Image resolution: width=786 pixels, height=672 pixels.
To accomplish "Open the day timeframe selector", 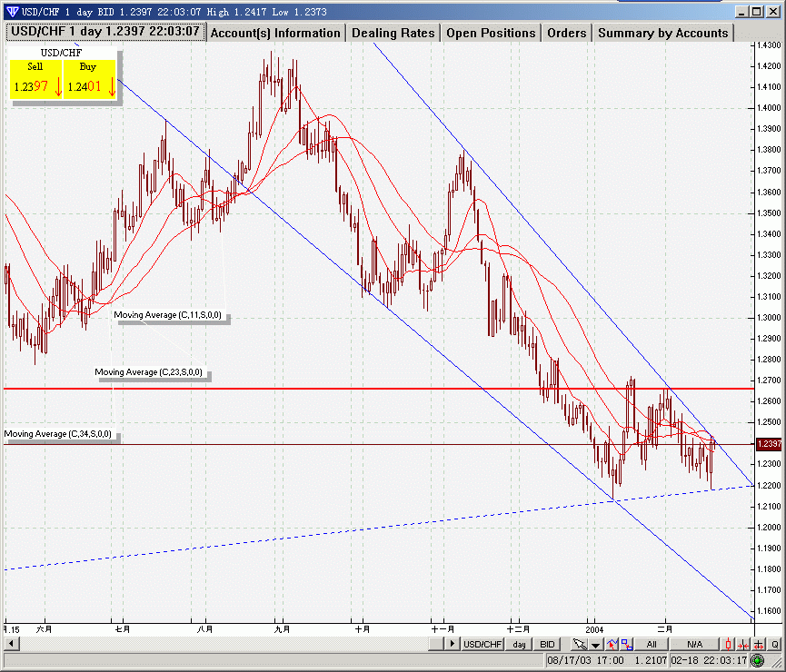I will 519,644.
